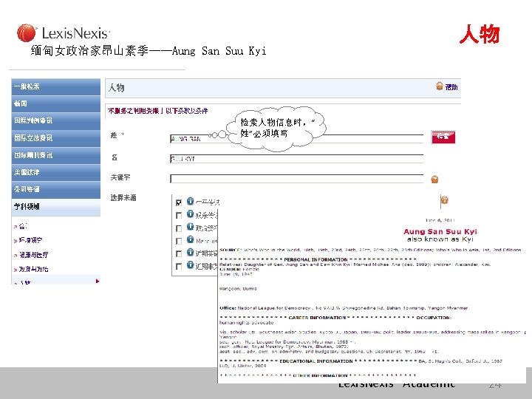The image size is (532, 399).
Task: Click the 姓 field containing AUNG SAN
Action: (x=297, y=138)
